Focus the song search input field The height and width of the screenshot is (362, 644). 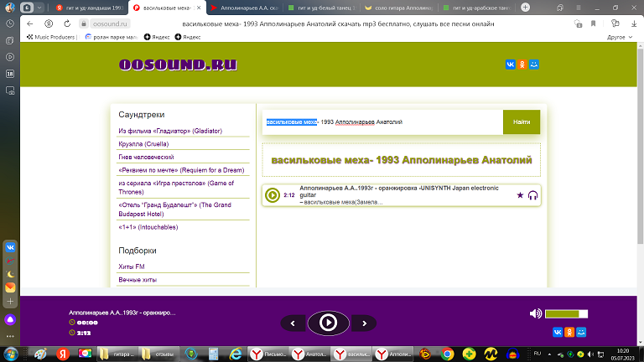[382, 122]
